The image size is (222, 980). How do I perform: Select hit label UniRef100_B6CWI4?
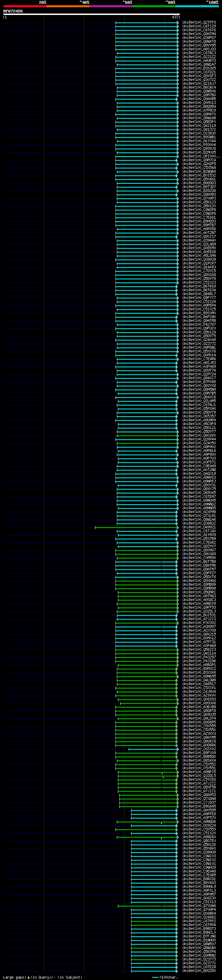coord(199,88)
